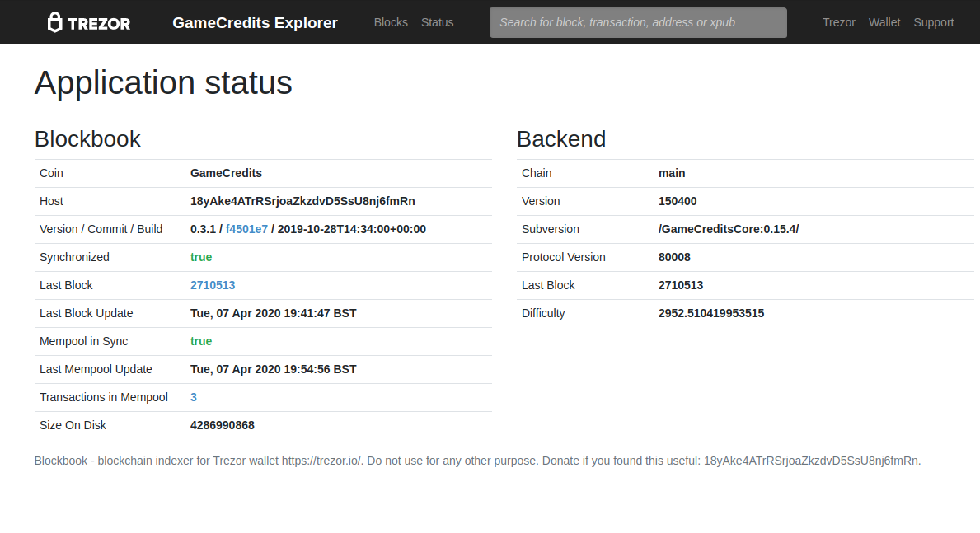
Task: Click the Size On Disk value
Action: 222,425
